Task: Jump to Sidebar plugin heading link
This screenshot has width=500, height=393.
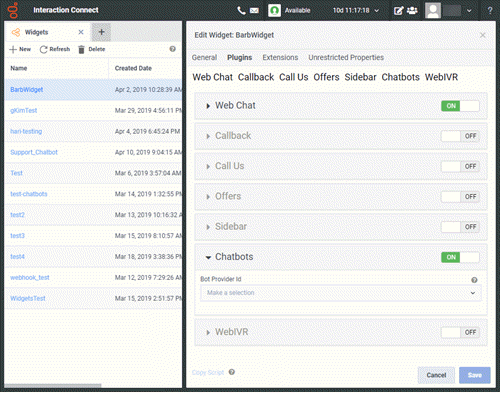Action: [x=360, y=77]
